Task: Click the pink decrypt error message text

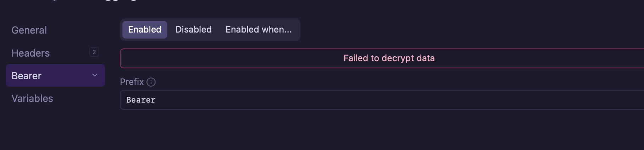Action: pyautogui.click(x=389, y=58)
